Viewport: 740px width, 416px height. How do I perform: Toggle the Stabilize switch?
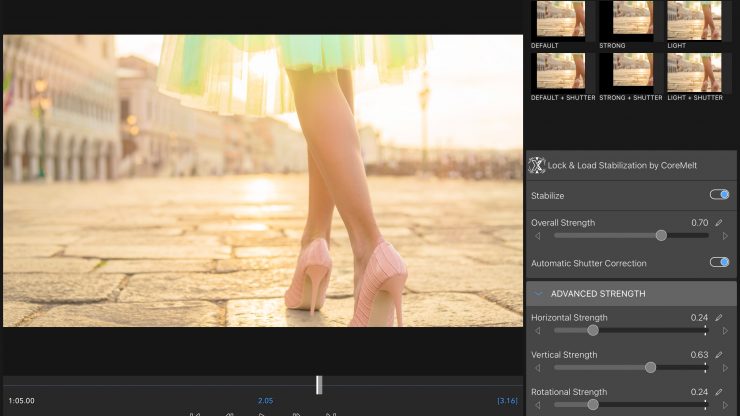[718, 195]
